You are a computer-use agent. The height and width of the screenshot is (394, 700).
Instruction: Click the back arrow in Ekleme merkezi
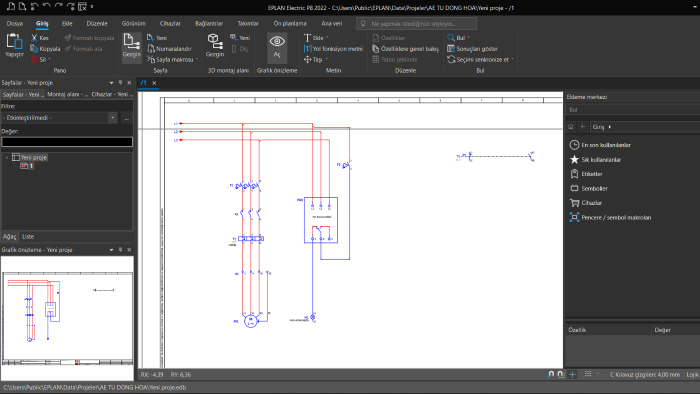click(x=583, y=127)
